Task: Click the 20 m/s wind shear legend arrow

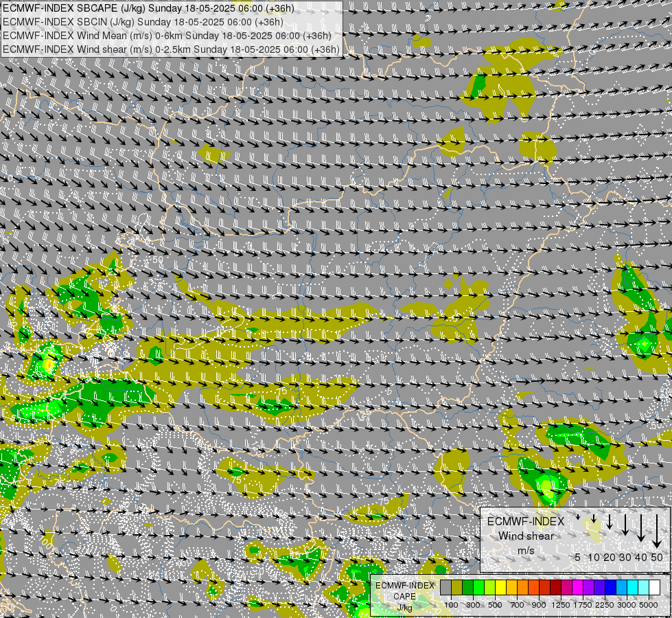Action: point(610,521)
